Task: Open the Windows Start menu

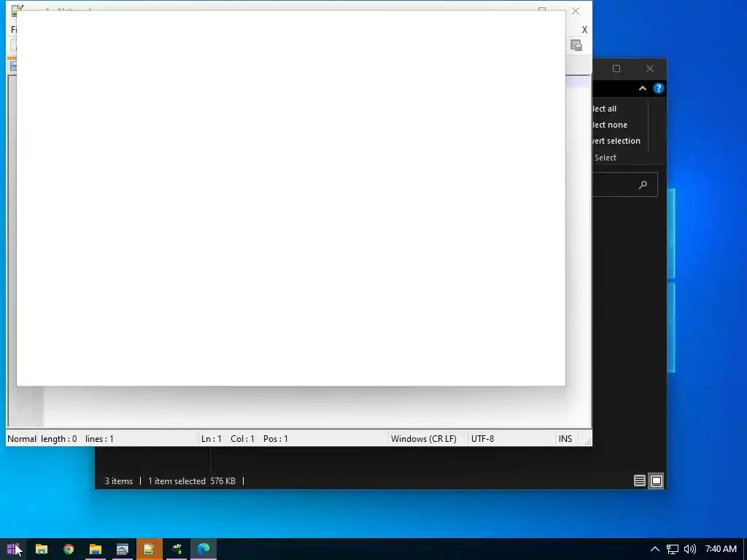Action: pos(13,549)
